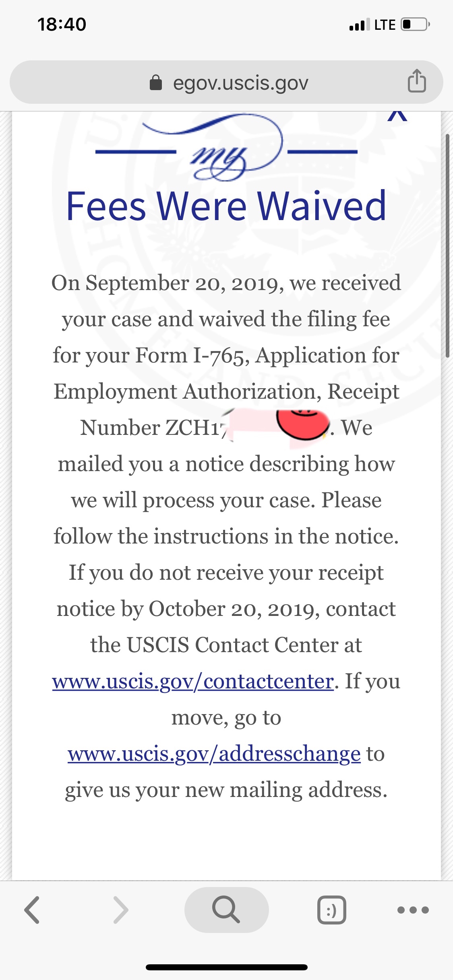Screen dimensions: 453x980
Task: Tap the Fees Were Waived heading
Action: (226, 206)
